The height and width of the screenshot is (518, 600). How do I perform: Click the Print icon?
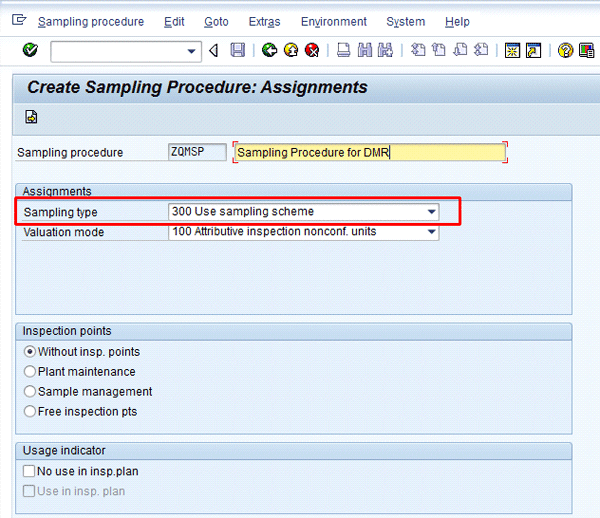click(x=343, y=50)
